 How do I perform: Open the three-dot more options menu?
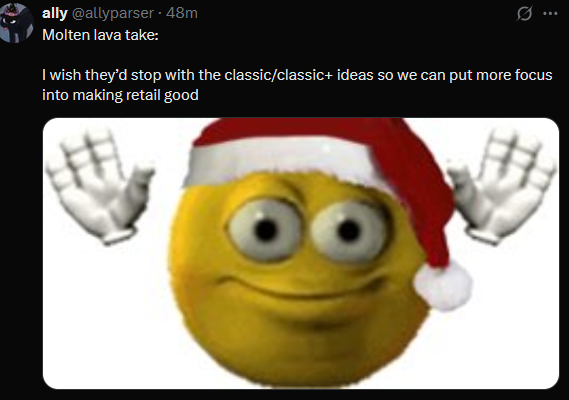click(x=550, y=14)
